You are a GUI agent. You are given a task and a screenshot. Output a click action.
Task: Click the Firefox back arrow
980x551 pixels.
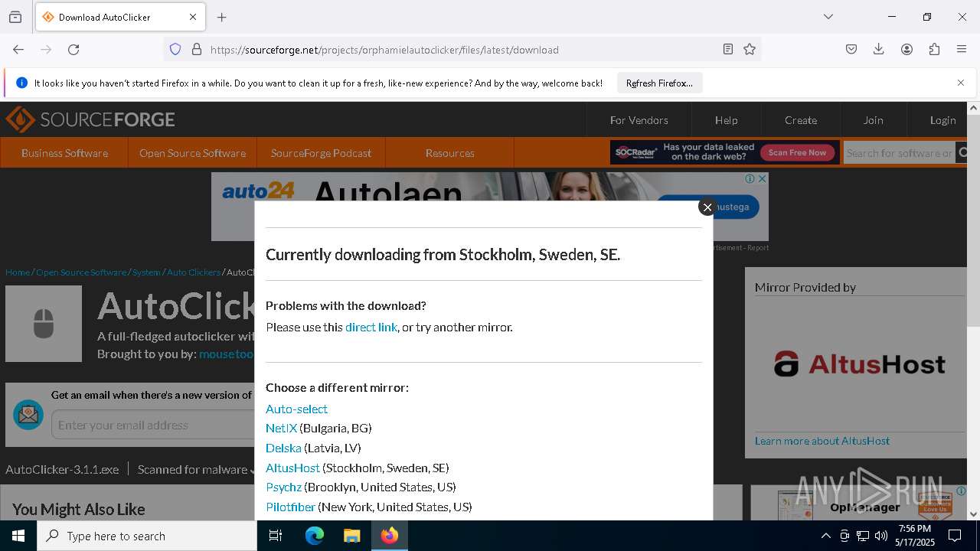pos(18,49)
